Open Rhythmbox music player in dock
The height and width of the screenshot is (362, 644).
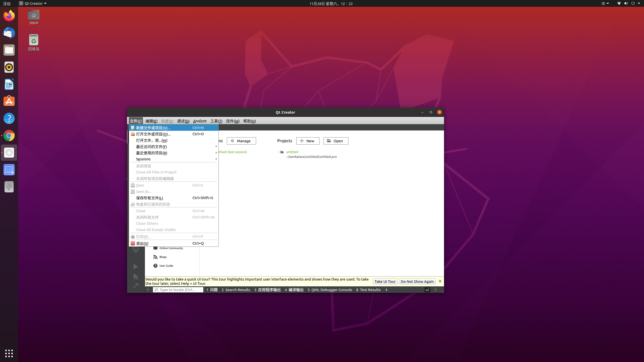pos(9,67)
